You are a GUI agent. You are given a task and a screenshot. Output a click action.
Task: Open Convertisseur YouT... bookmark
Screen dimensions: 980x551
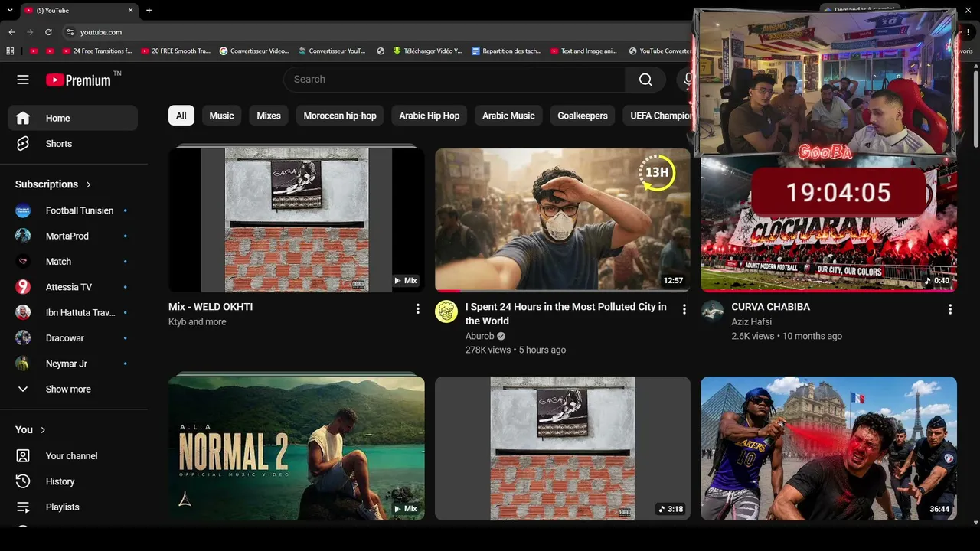[x=332, y=51]
